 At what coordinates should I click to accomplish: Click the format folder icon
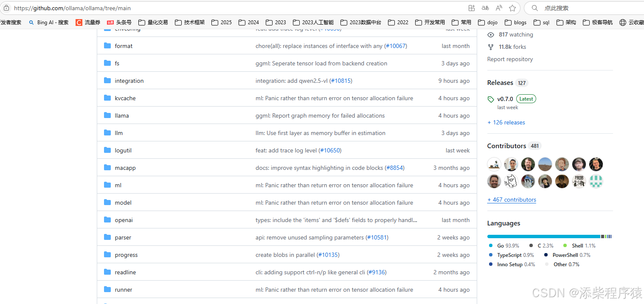point(107,45)
